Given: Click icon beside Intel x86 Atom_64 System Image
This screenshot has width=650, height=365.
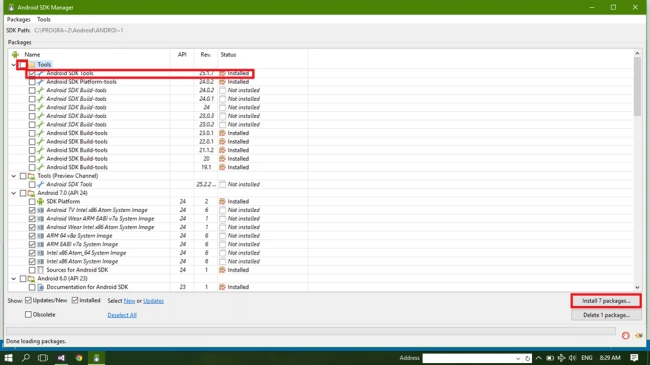Looking at the screenshot, I should 40,253.
